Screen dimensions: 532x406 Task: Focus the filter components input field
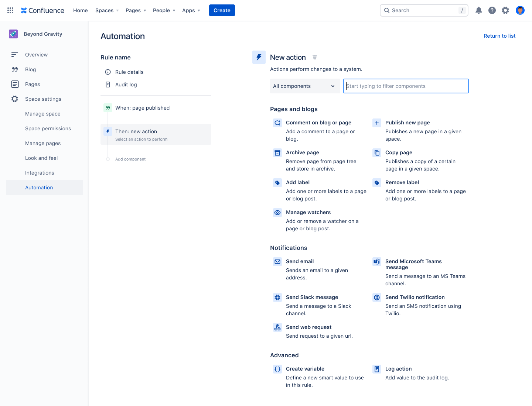(406, 86)
